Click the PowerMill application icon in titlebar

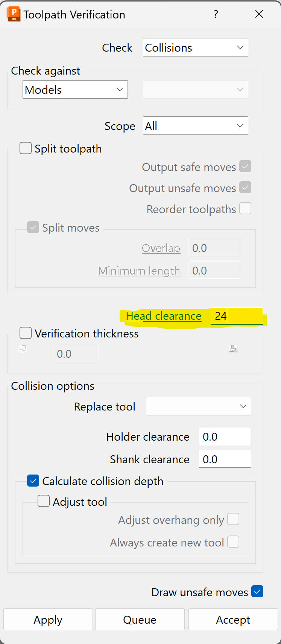tap(12, 14)
